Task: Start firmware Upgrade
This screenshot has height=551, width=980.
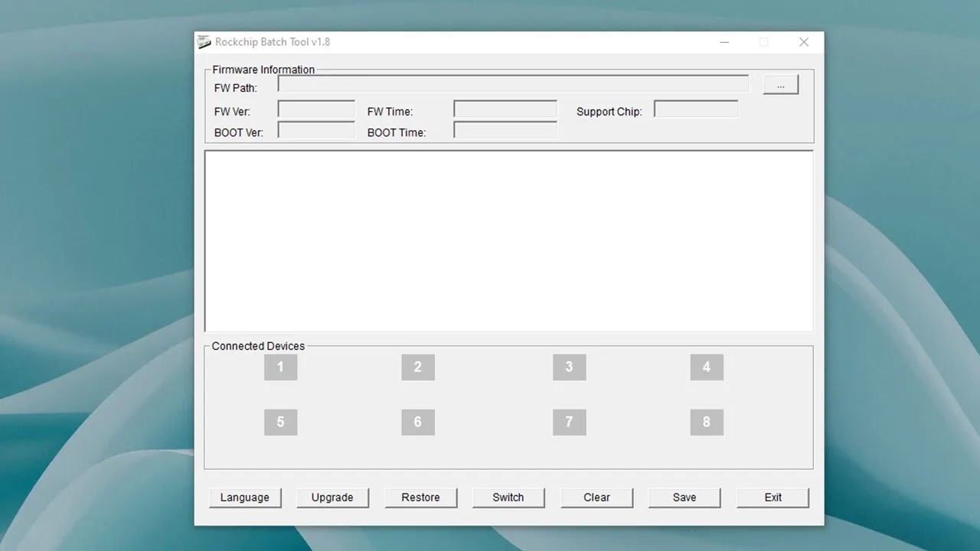Action: 332,497
